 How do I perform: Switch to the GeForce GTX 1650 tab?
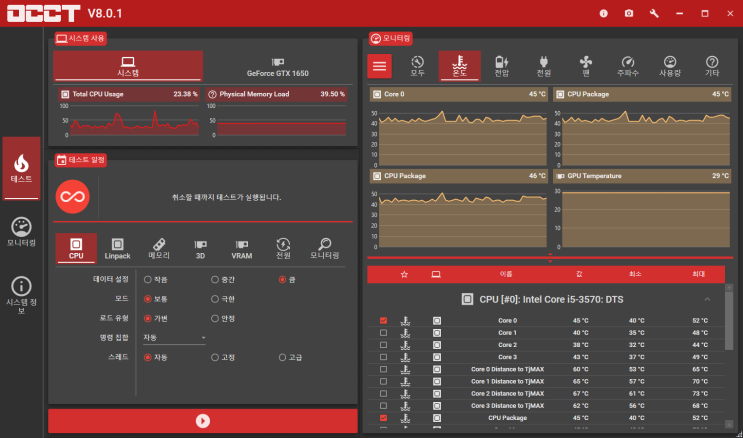click(x=278, y=66)
